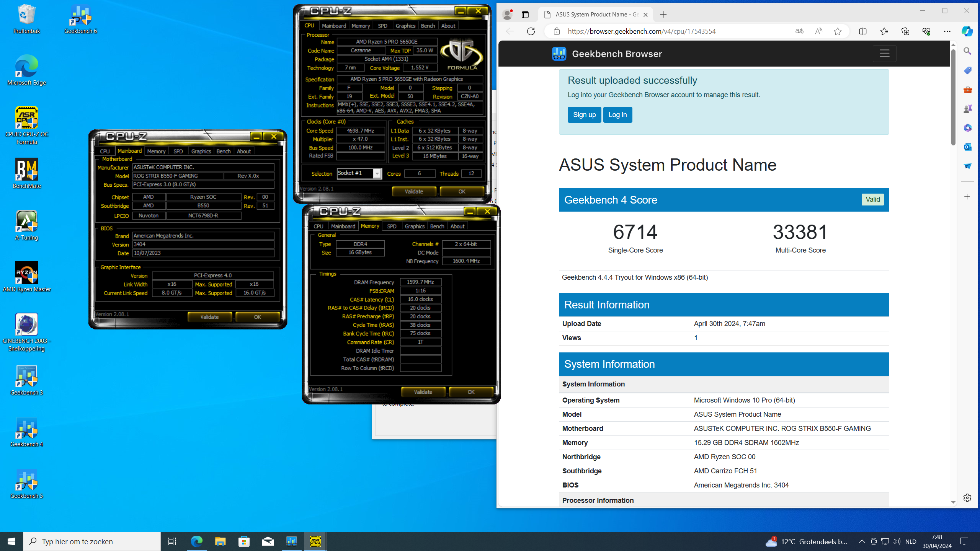Open Mainboard tab in Memory CPU-Z window
The width and height of the screenshot is (980, 551).
tap(343, 226)
